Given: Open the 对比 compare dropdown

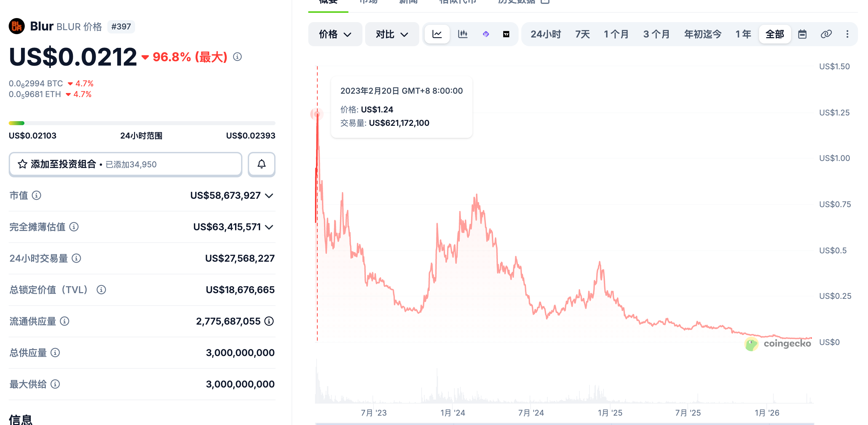Looking at the screenshot, I should [392, 34].
